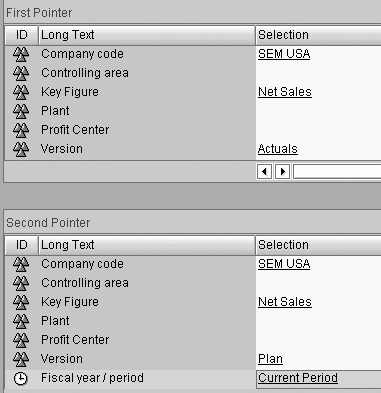Select the empty Plant selection cell in First Pointer
Screen dimensions: 381x393
[x=318, y=111]
